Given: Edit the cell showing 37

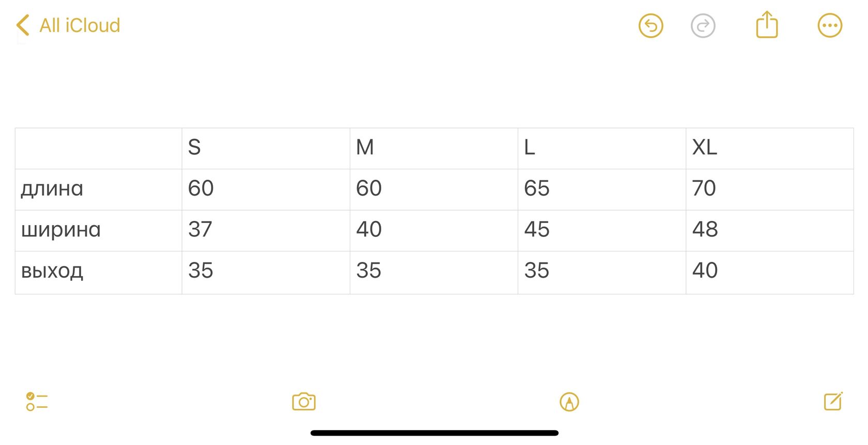Looking at the screenshot, I should click(x=266, y=231).
